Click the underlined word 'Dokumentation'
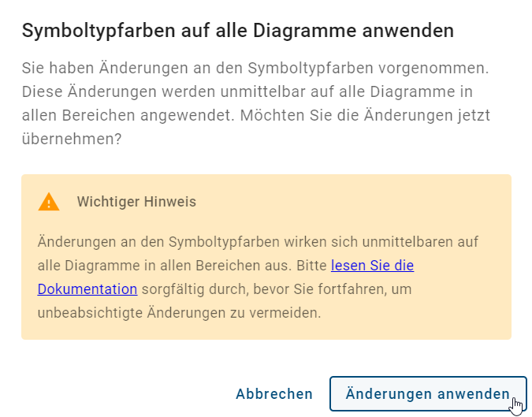Image resolution: width=532 pixels, height=417 pixels. [87, 289]
